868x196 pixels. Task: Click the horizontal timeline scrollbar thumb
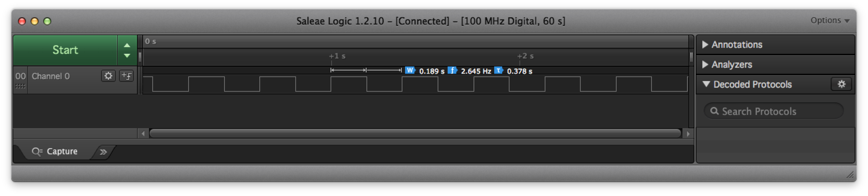click(415, 134)
